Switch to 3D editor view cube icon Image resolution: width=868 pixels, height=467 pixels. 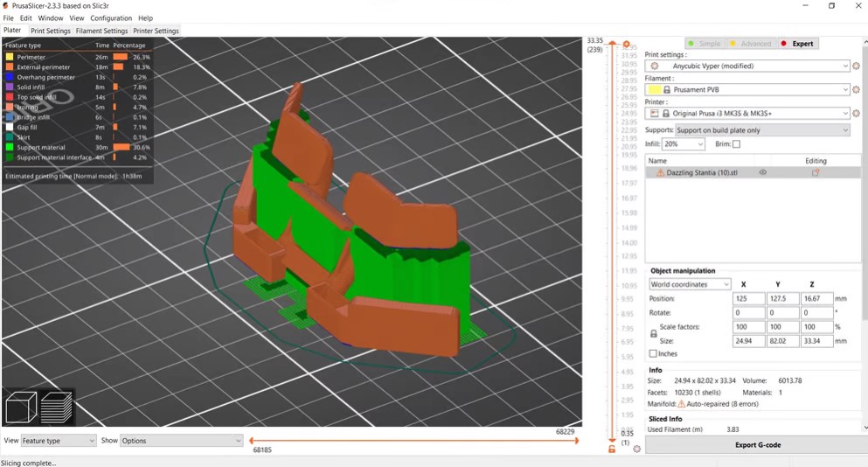(x=20, y=408)
